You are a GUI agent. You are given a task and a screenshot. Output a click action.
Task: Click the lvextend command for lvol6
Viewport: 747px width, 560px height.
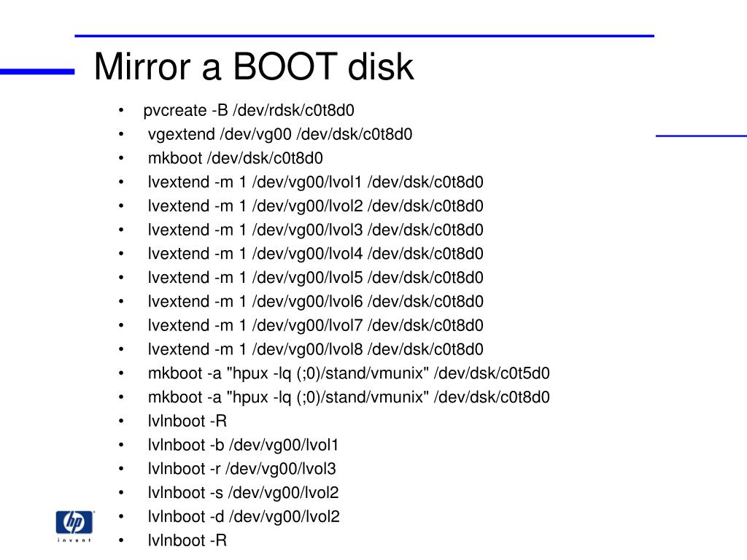coord(315,301)
